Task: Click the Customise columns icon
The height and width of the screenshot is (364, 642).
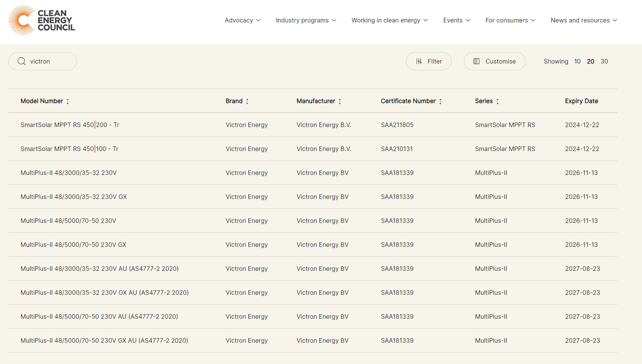Action: 476,61
